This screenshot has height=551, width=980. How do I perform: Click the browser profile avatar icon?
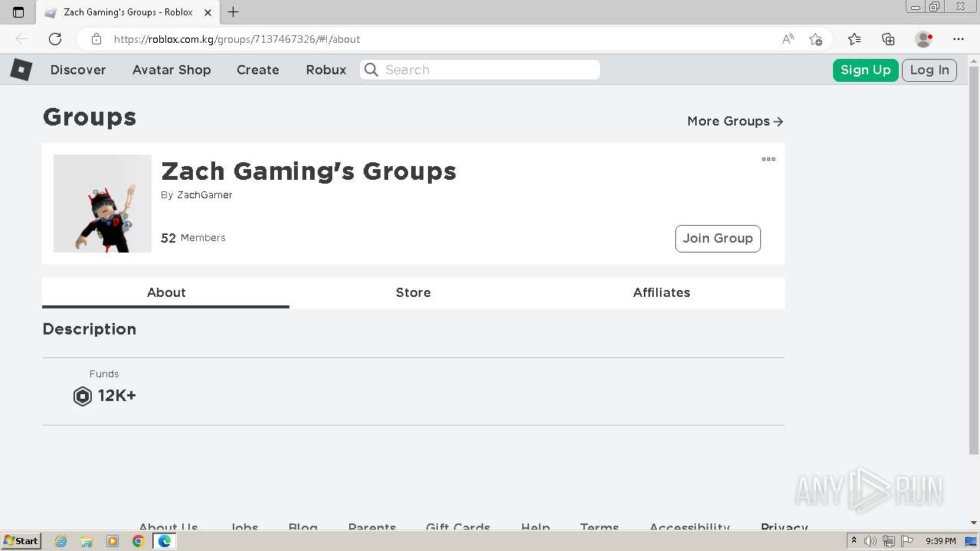pos(924,39)
